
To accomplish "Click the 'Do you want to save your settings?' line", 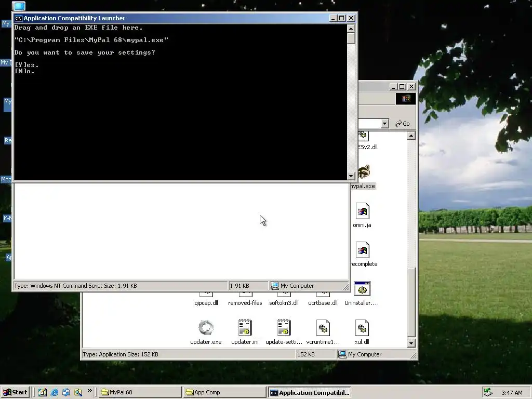I will tap(85, 52).
